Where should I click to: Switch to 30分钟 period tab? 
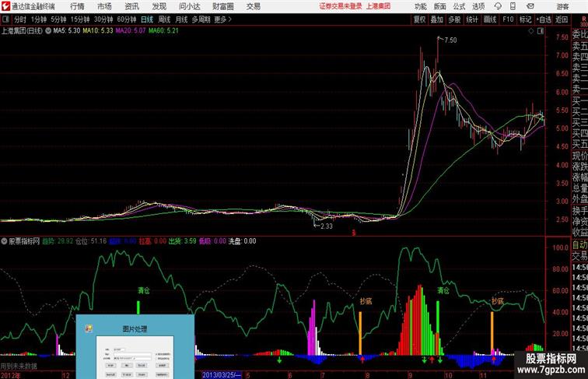pyautogui.click(x=103, y=19)
